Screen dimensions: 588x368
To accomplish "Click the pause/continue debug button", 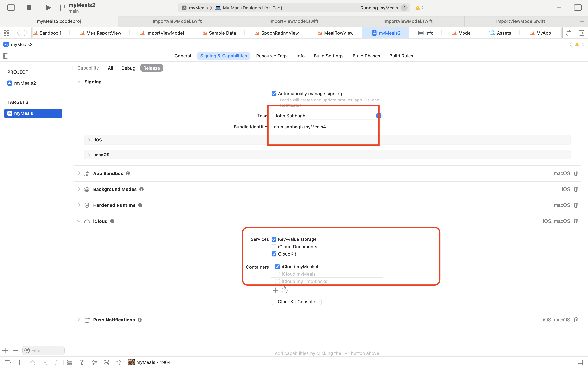I will pyautogui.click(x=20, y=362).
